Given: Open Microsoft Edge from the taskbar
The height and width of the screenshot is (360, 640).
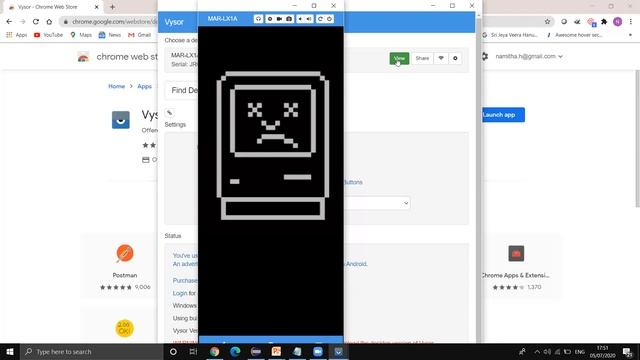Looking at the screenshot, I should coord(235,351).
